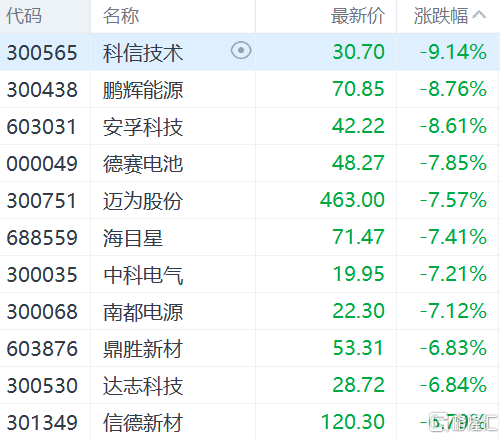This screenshot has height=439, width=504.
Task: Select stock code 300751
Action: pos(41,201)
